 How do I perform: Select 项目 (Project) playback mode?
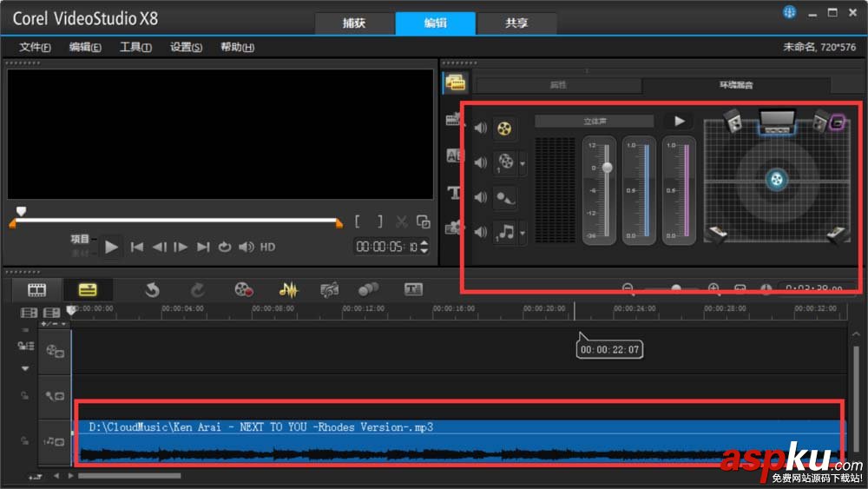(x=80, y=239)
